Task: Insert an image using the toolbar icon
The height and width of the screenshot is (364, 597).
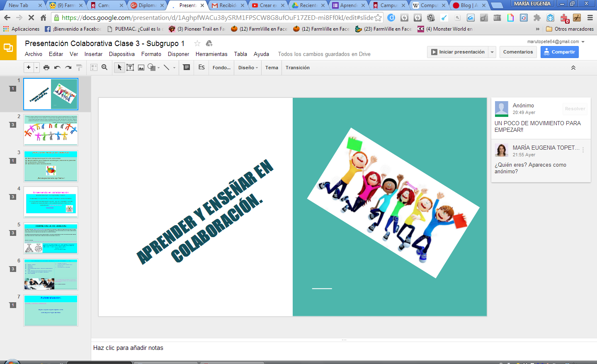Action: pos(141,68)
